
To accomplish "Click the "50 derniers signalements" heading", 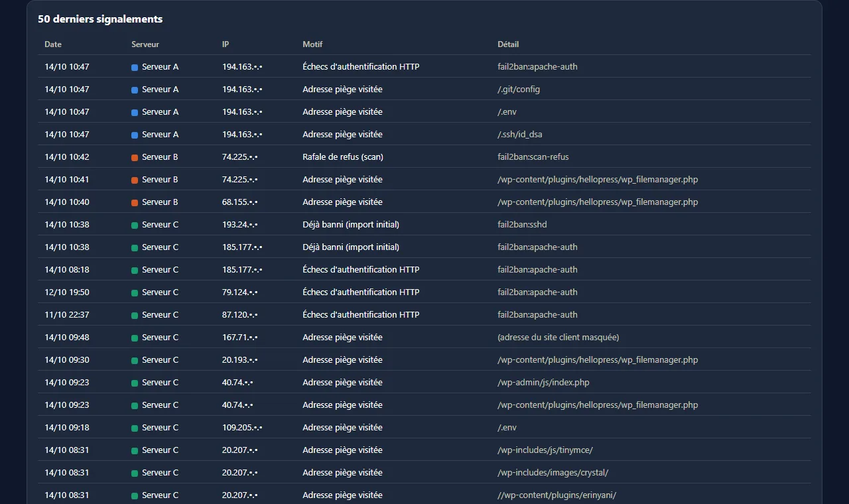I will (x=100, y=19).
